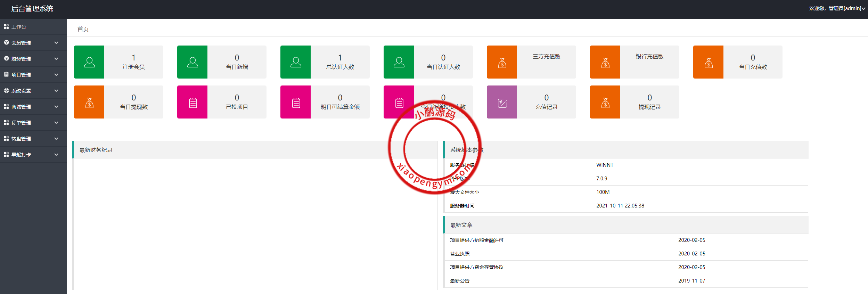Expand the 会员管理 sidebar menu
Screen dimensions: 868x294
coord(33,43)
